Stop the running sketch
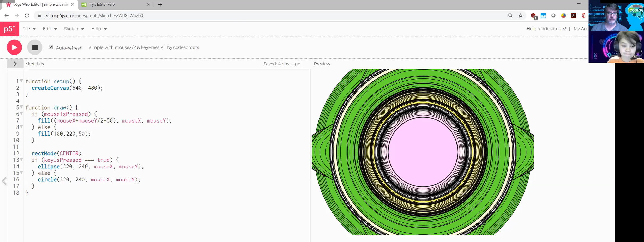This screenshot has width=644, height=242. (35, 47)
